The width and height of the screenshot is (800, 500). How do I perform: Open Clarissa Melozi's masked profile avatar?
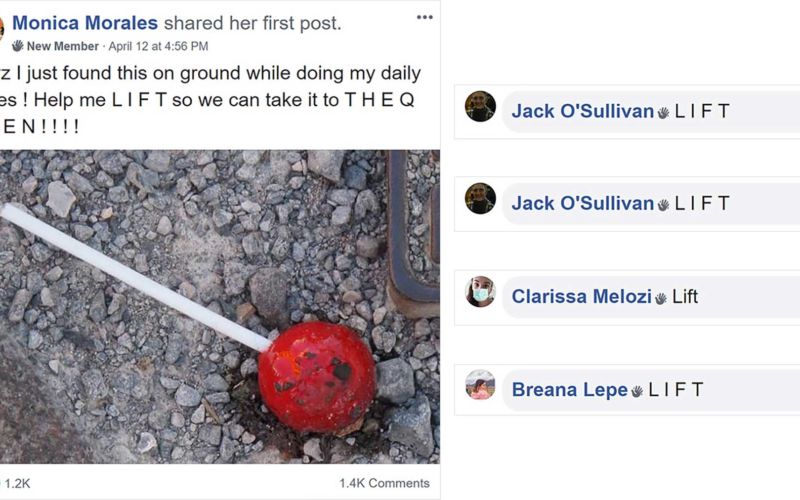pyautogui.click(x=480, y=292)
